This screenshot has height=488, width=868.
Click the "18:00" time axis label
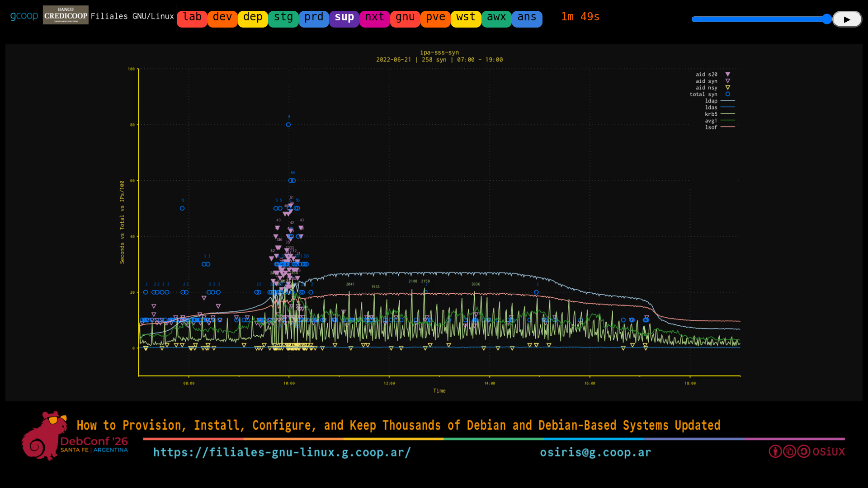(x=690, y=383)
